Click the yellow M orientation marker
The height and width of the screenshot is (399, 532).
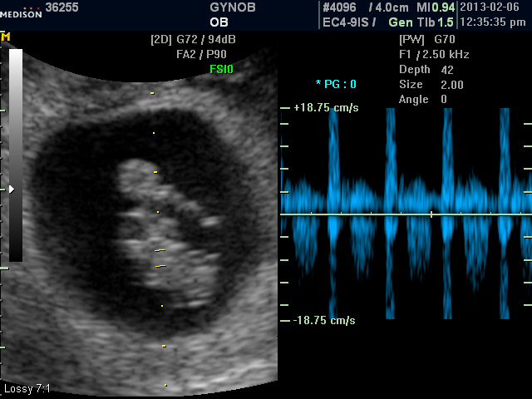[6, 37]
